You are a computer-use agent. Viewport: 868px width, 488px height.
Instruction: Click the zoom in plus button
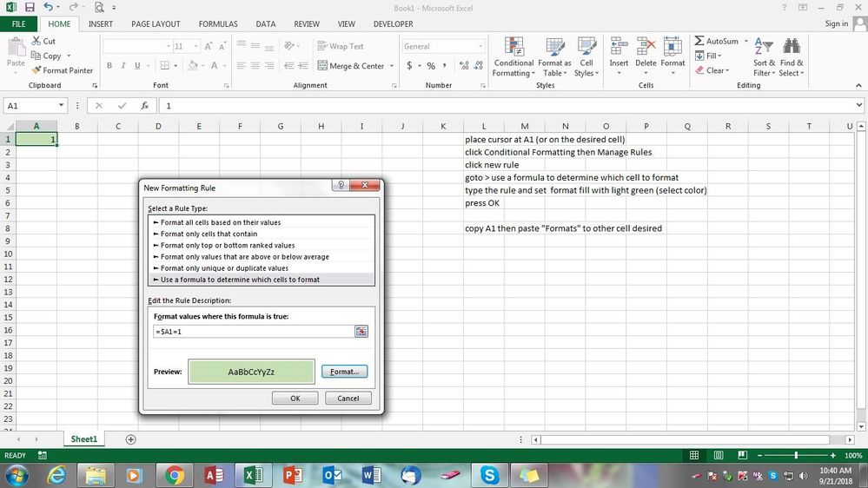(x=832, y=455)
